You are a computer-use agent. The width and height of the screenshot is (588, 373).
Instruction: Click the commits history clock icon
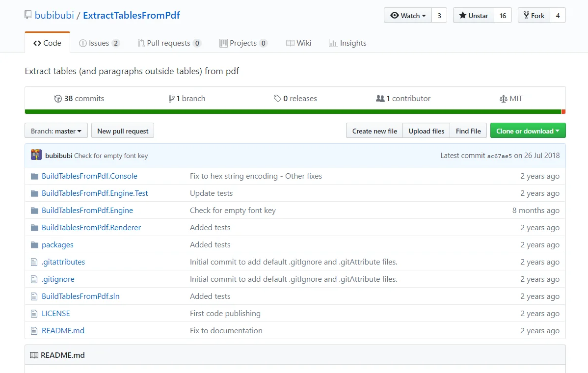58,99
